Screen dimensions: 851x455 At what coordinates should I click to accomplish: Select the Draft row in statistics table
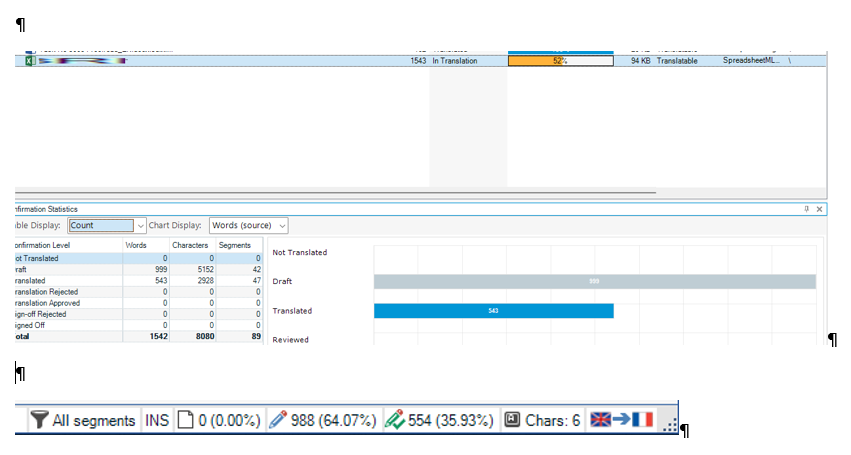[x=139, y=269]
